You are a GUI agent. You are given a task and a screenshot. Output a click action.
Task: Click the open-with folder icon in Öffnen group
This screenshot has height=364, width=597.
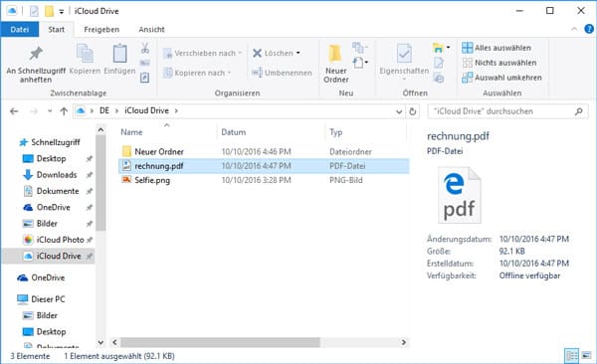[x=438, y=48]
